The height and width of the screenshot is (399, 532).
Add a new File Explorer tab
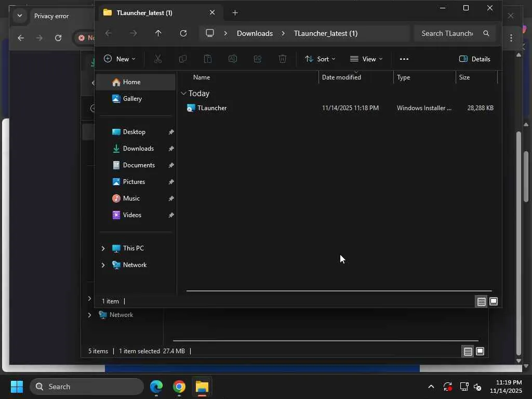(x=235, y=12)
